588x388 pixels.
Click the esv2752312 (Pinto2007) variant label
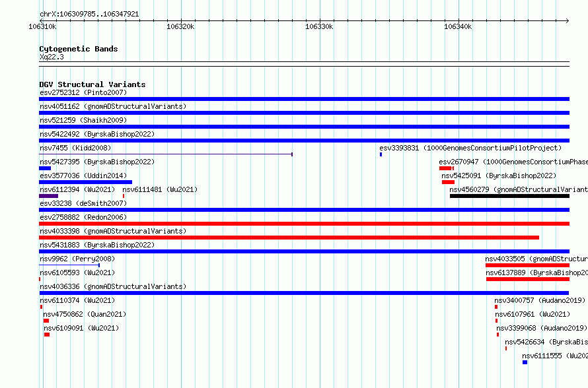click(x=83, y=92)
